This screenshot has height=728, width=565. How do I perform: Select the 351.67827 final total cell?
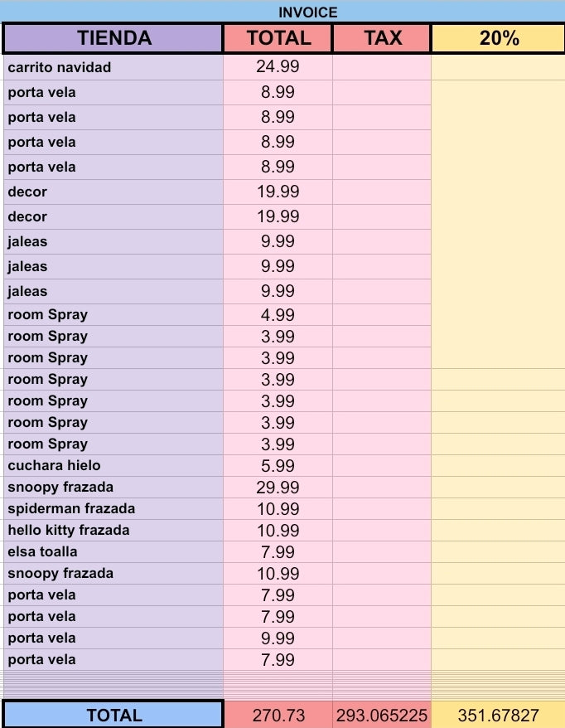(x=498, y=715)
